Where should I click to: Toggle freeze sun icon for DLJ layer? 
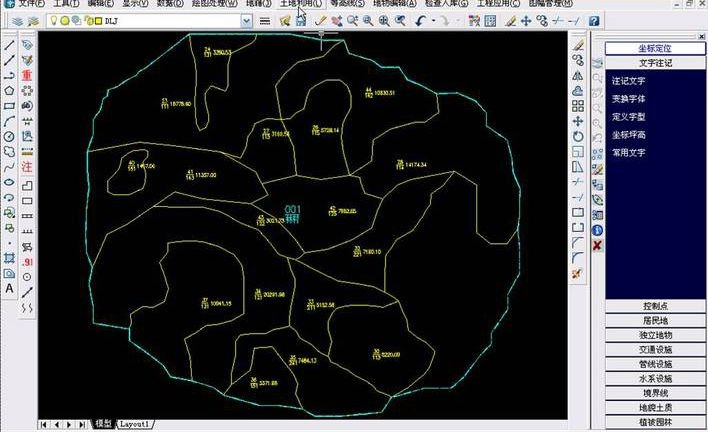pos(65,21)
